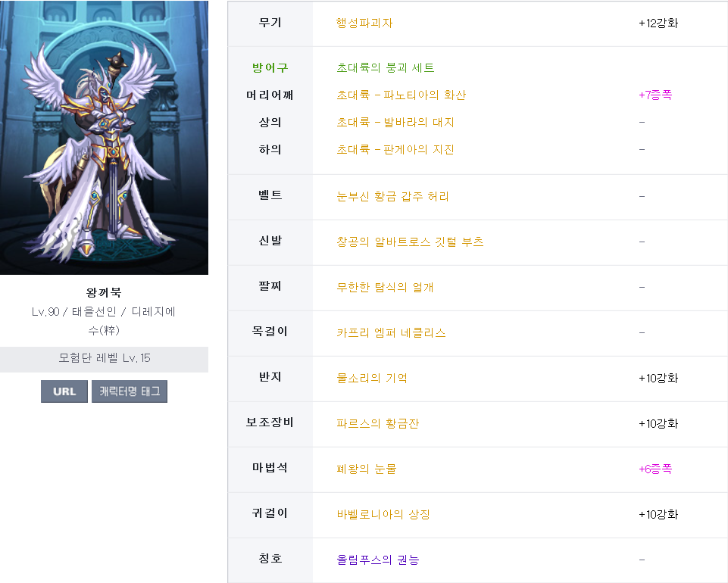Select the +12강화 weapon value
Screen dimensions: 728x583
[658, 23]
